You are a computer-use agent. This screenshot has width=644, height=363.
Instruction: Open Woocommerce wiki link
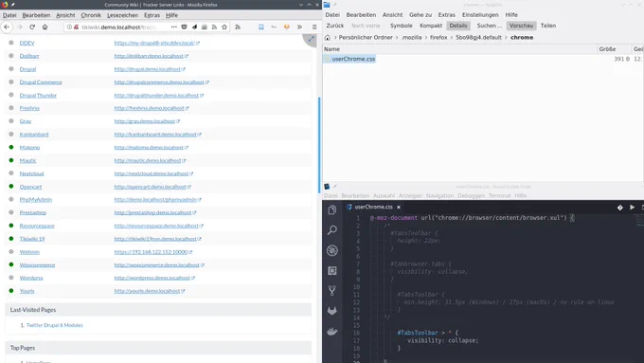[x=37, y=264]
